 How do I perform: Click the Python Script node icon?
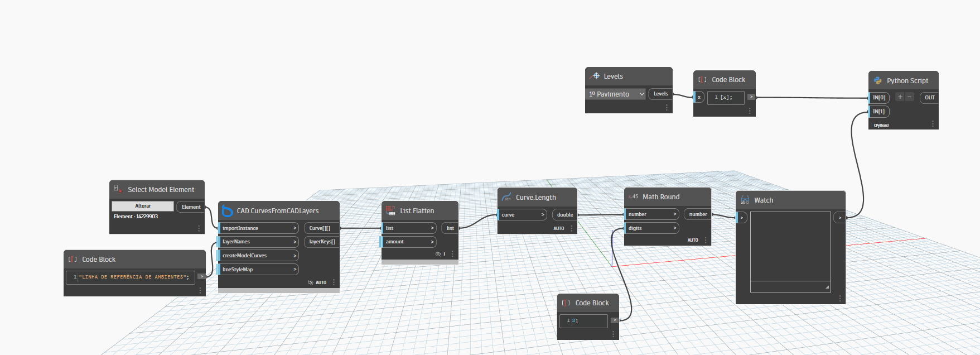pyautogui.click(x=877, y=80)
